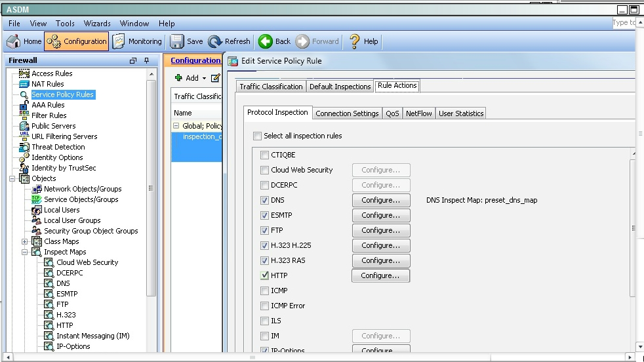
Task: Select the Identity Options icon
Action: [x=24, y=157]
